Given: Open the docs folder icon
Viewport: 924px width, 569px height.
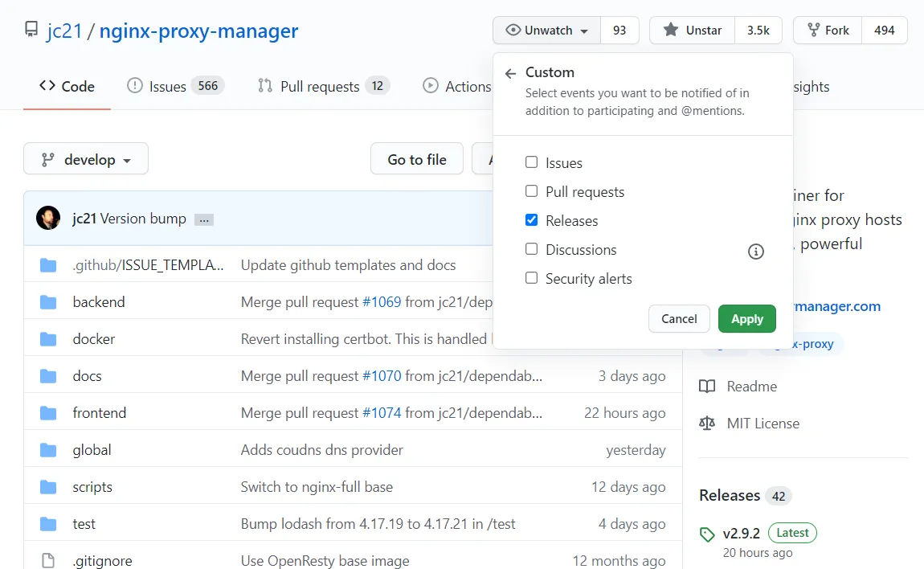Looking at the screenshot, I should (48, 376).
